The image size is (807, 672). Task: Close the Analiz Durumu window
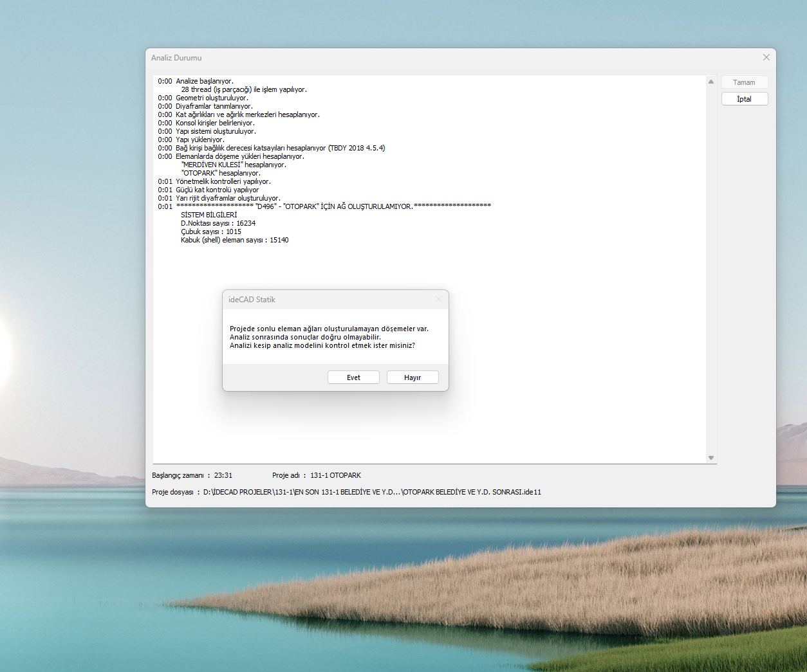(766, 57)
